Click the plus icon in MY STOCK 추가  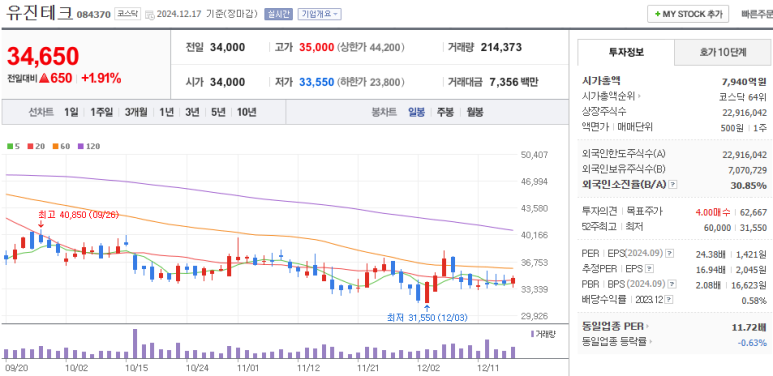click(657, 14)
